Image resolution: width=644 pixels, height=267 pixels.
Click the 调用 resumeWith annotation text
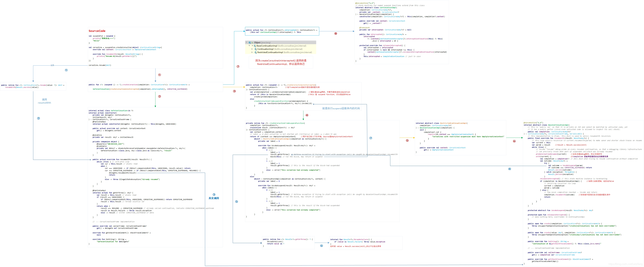click(x=44, y=101)
